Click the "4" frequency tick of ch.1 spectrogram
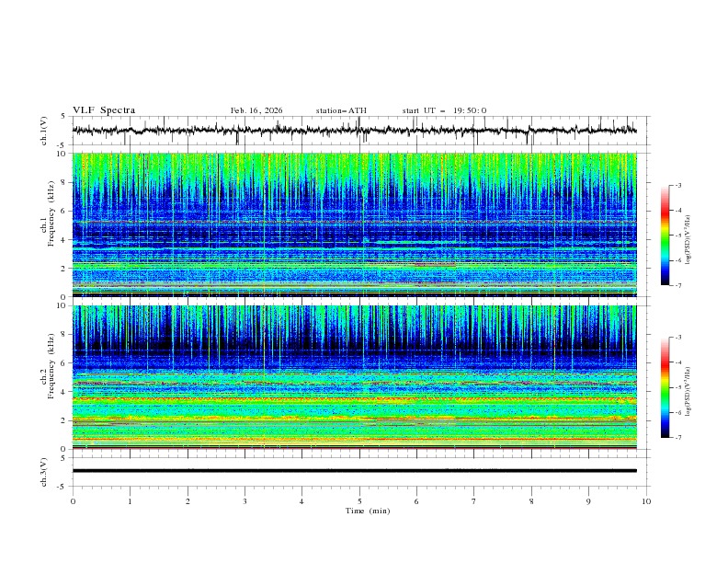Image resolution: width=728 pixels, height=563 pixels. (x=65, y=240)
